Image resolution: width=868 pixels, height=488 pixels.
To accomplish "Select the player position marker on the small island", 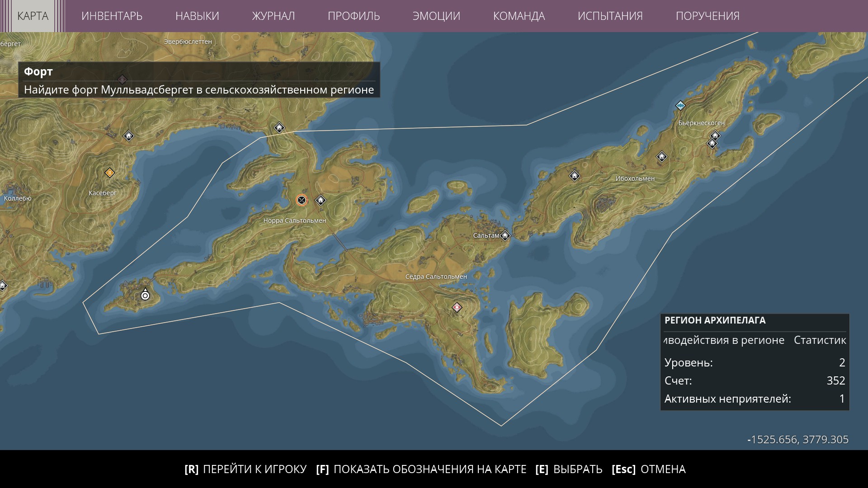I will pyautogui.click(x=145, y=295).
